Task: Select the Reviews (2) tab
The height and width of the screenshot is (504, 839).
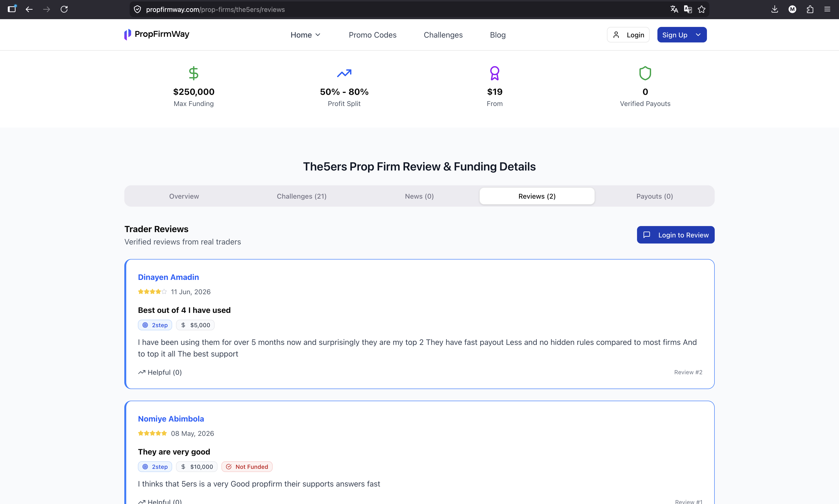Action: (x=537, y=196)
